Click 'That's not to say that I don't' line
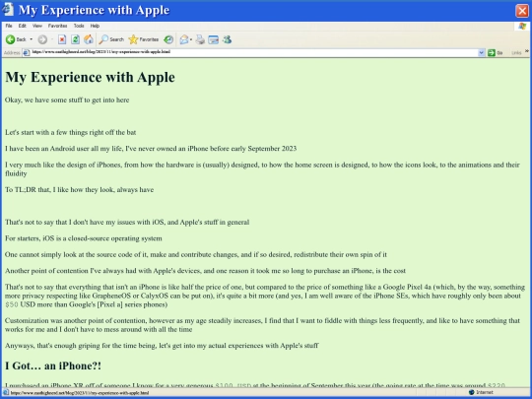Viewport: 532px width, 399px height. coord(127,222)
